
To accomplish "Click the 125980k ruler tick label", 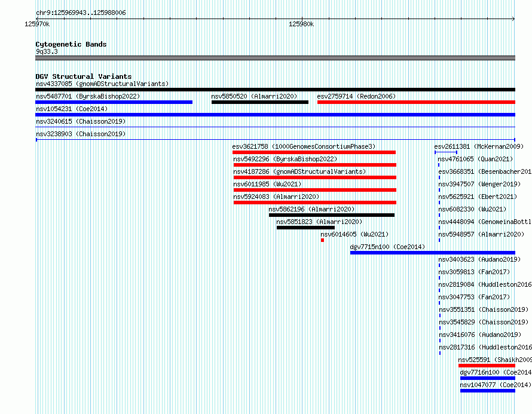I will coord(301,24).
